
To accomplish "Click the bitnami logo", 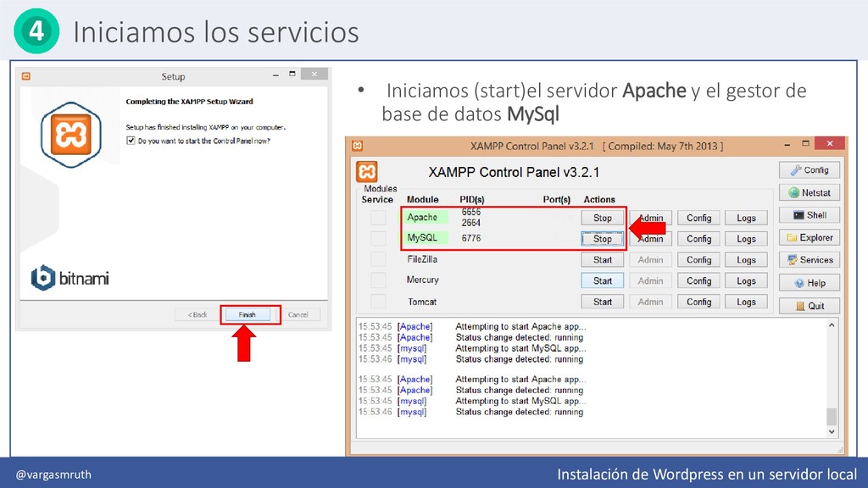I will (x=70, y=278).
